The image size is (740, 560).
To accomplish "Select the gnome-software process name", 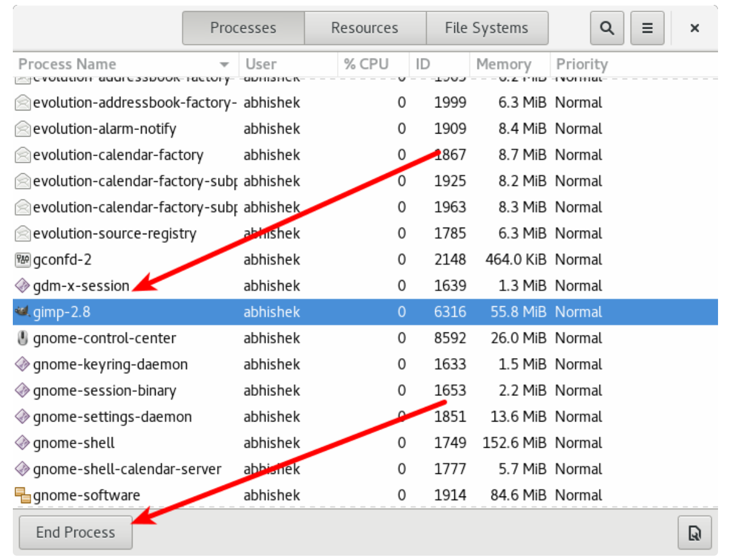I will coord(87,496).
